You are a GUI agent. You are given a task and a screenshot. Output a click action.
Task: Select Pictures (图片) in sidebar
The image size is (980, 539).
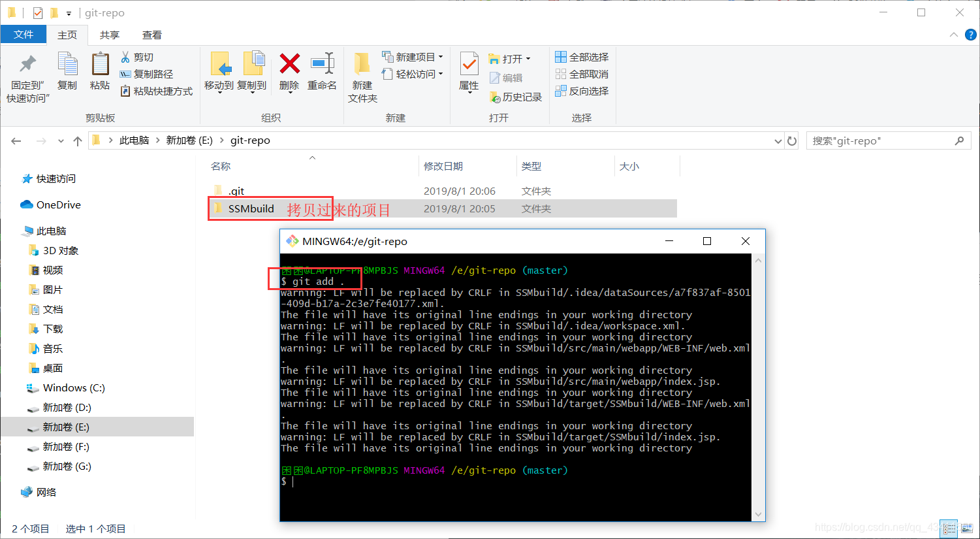(x=53, y=290)
